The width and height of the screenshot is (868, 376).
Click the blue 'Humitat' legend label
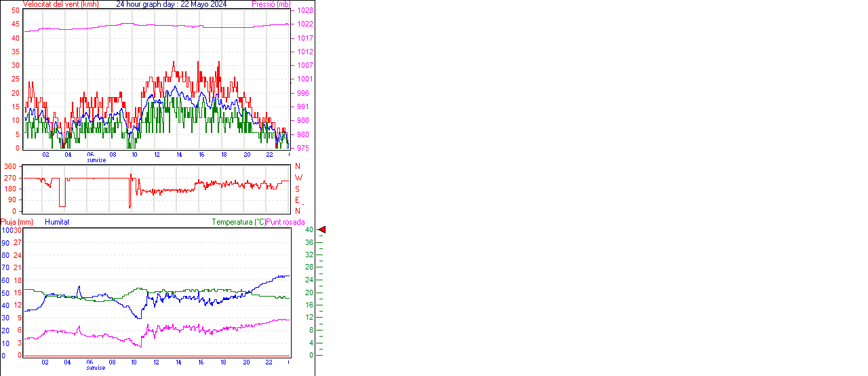[57, 222]
